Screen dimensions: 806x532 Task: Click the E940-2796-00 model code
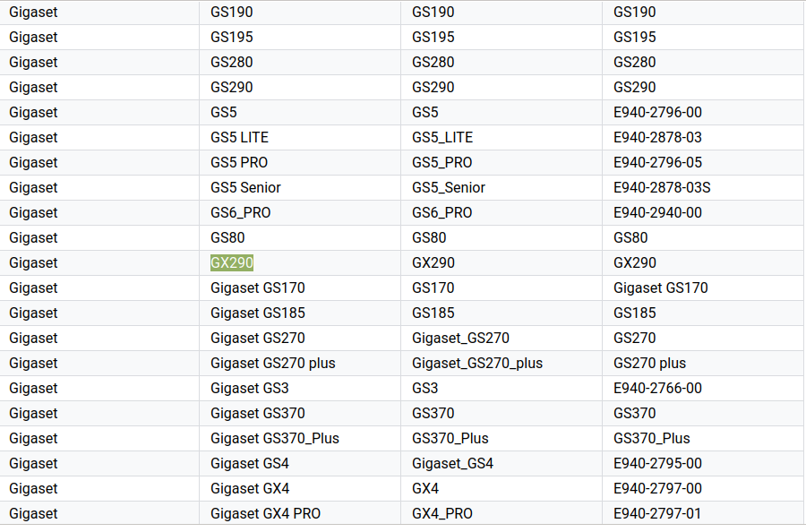point(657,112)
